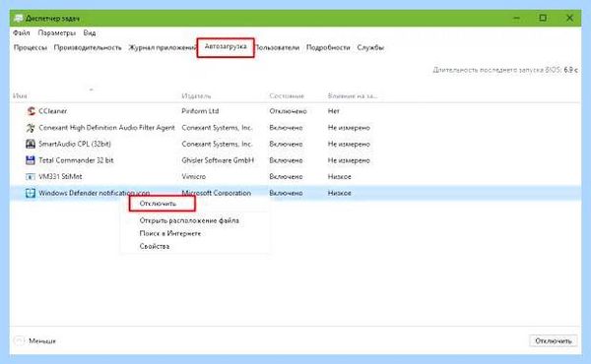Sort by the Влияние на запуск column header

(x=352, y=96)
